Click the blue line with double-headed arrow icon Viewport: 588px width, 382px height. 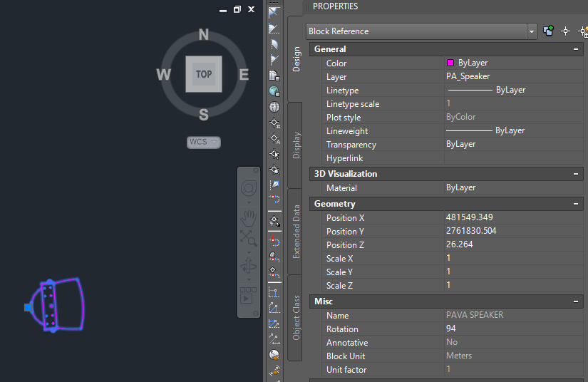point(274,340)
